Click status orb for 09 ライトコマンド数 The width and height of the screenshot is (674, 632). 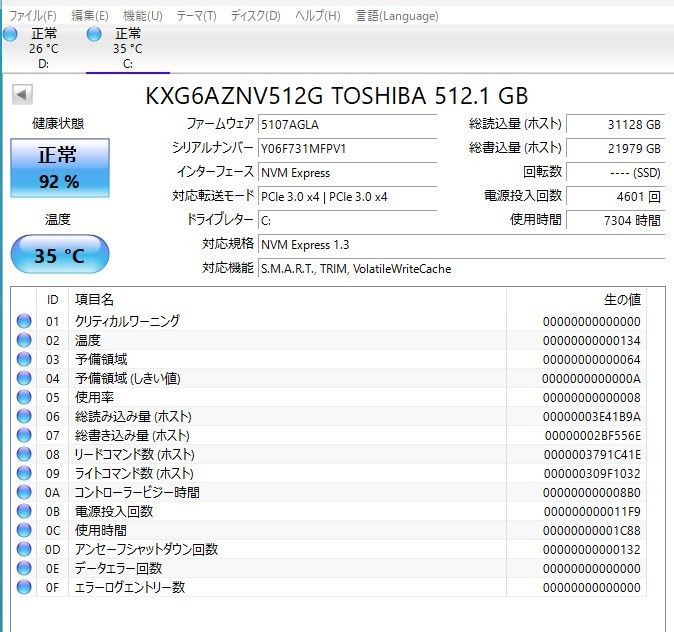point(24,473)
